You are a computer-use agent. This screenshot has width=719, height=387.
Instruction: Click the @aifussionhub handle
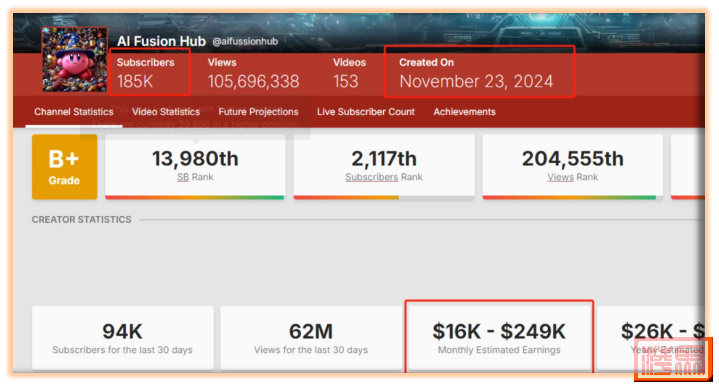(245, 41)
